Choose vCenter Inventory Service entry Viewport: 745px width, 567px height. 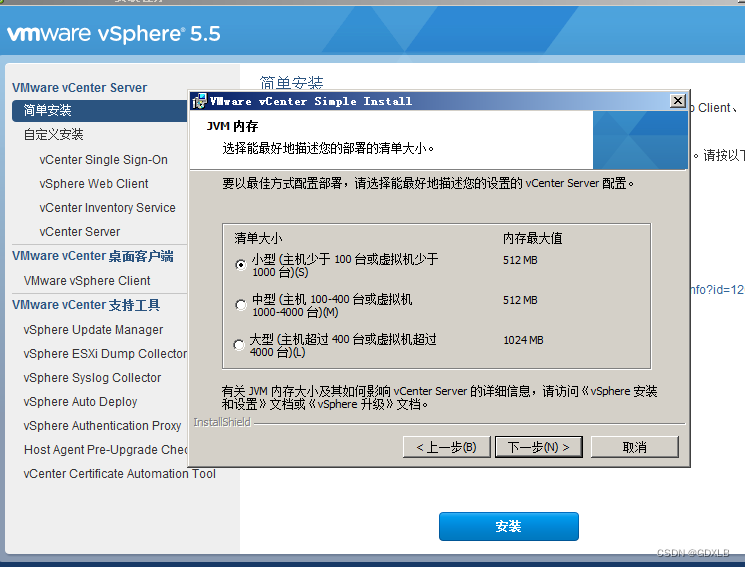(107, 208)
